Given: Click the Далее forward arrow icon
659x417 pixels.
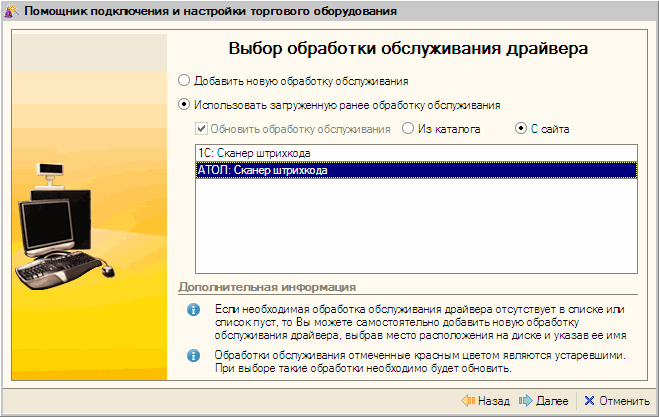Looking at the screenshot, I should (526, 400).
